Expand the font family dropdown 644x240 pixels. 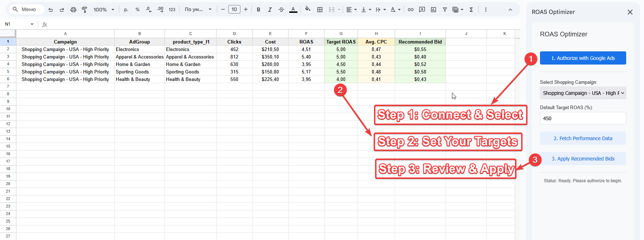tap(198, 10)
